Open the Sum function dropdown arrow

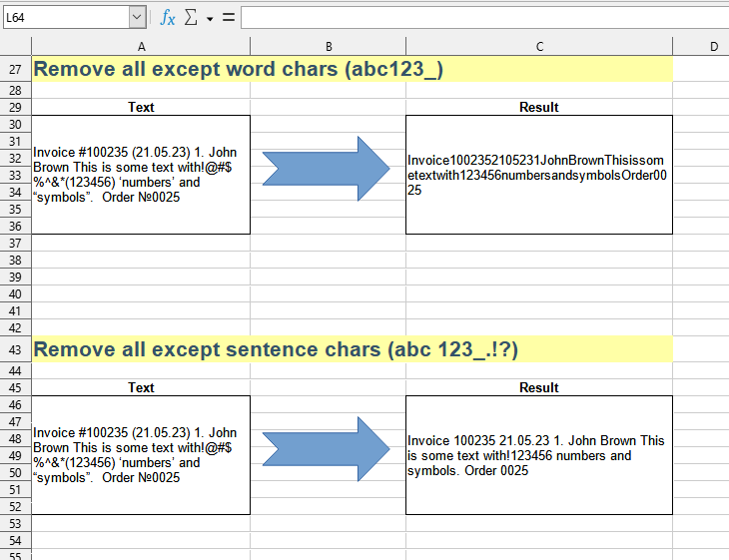[x=210, y=19]
